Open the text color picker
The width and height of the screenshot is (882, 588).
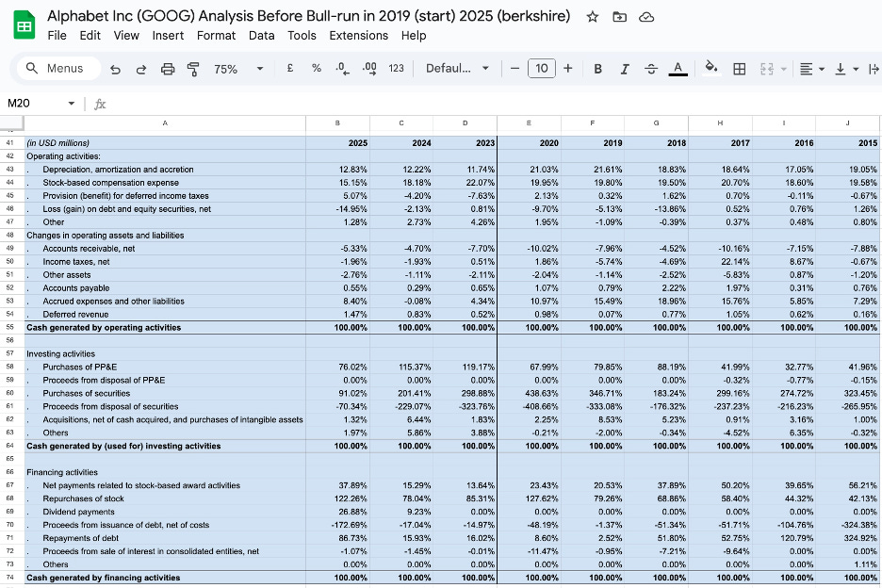[678, 69]
